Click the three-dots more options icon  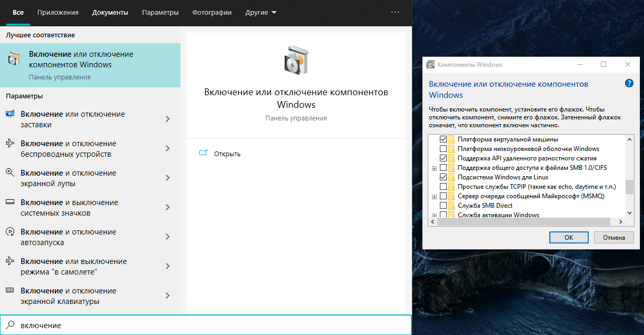pos(395,12)
